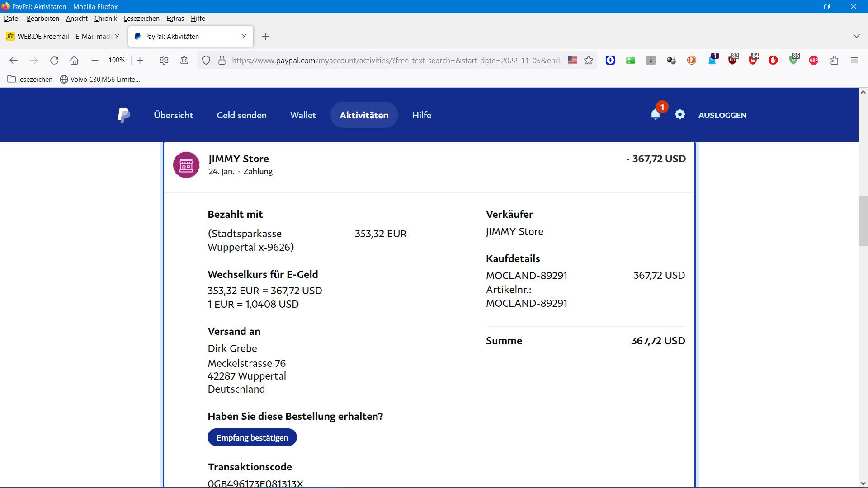Open the Firefox extensions puzzle menu

point(835,60)
